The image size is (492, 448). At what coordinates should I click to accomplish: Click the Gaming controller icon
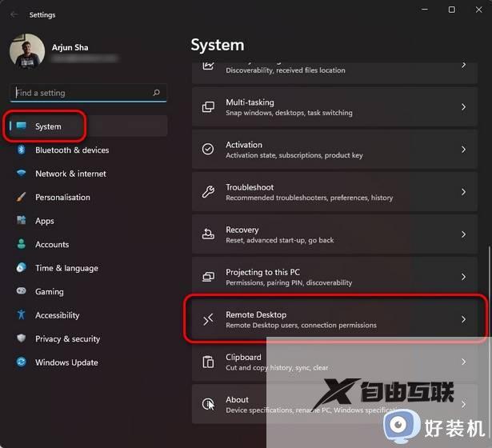point(22,291)
